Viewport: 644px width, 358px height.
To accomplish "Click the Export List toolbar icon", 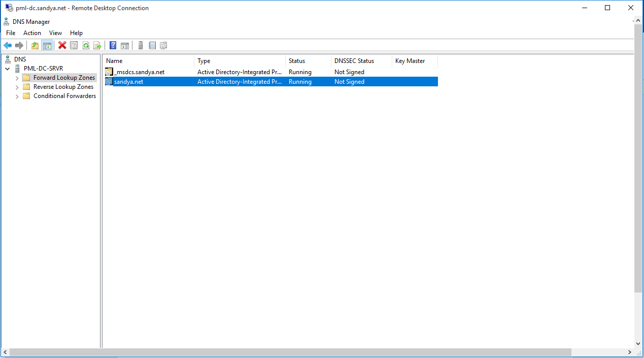I will click(97, 46).
